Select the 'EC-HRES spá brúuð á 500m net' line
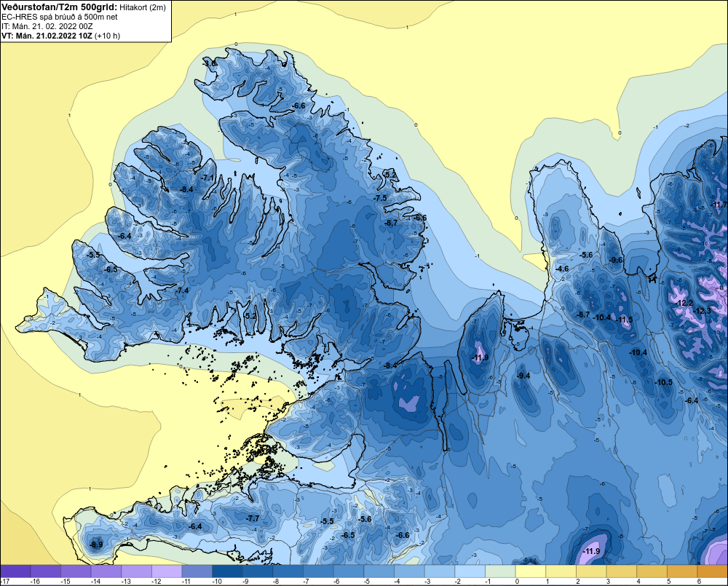The image size is (728, 586). point(59,17)
